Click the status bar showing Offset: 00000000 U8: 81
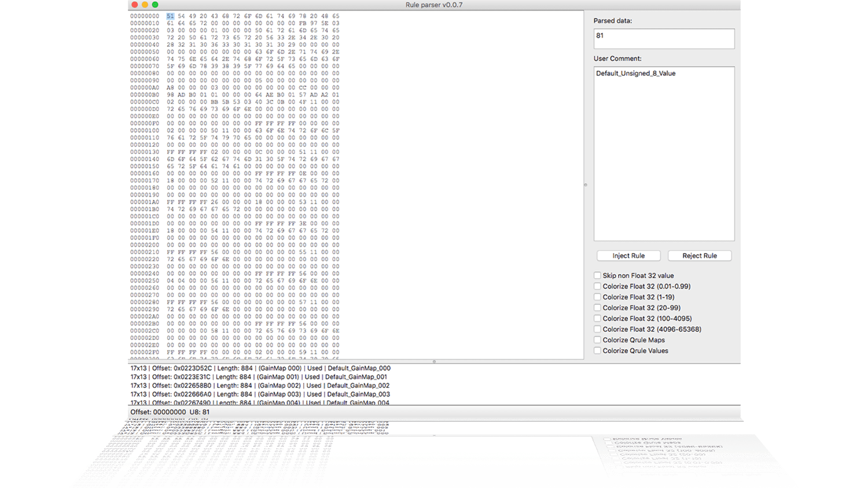 pyautogui.click(x=170, y=411)
